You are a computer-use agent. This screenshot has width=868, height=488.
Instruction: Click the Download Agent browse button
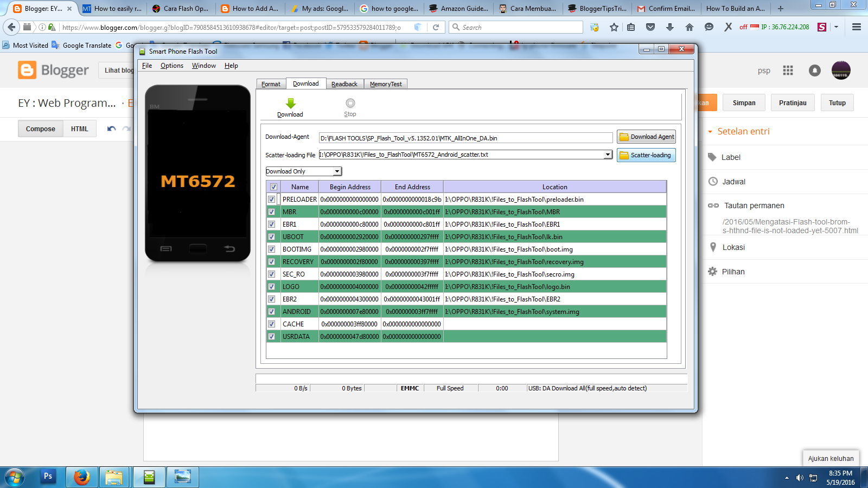pyautogui.click(x=647, y=137)
